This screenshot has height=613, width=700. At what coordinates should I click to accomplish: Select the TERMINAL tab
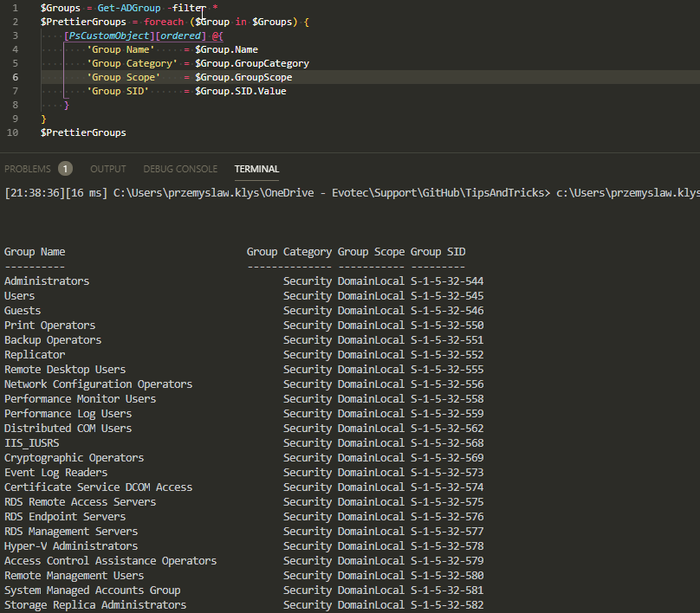tap(256, 169)
